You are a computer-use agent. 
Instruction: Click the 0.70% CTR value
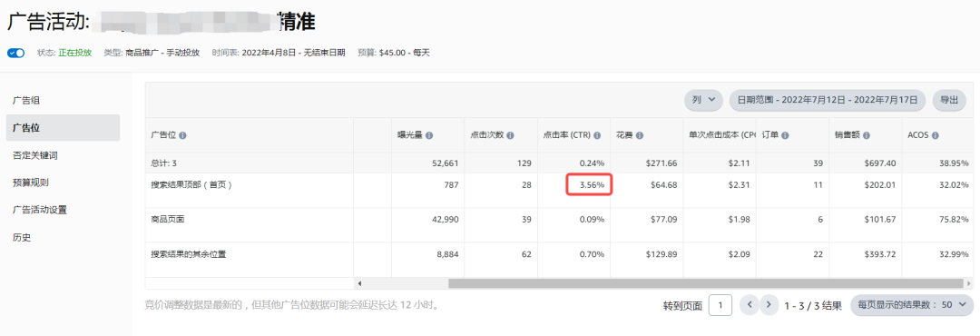[592, 254]
